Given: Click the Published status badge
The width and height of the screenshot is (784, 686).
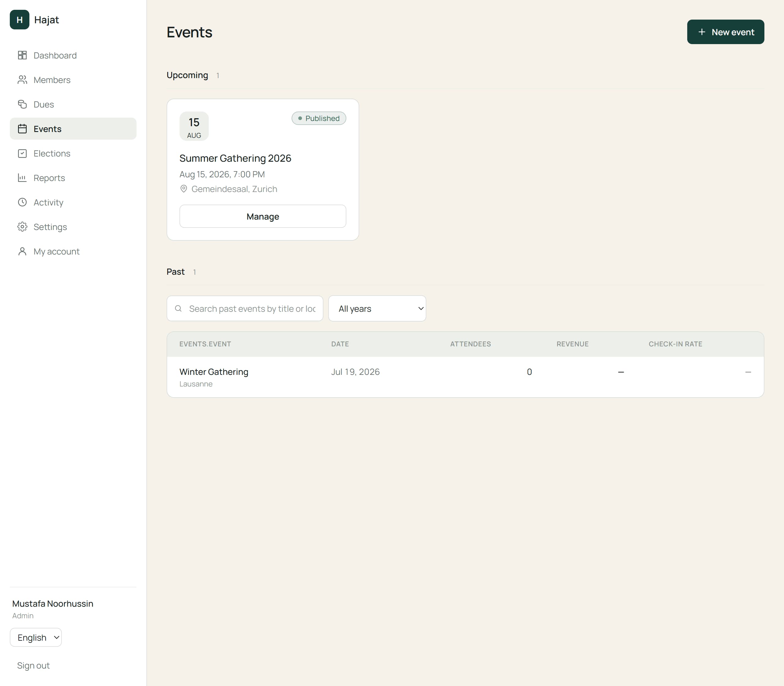Looking at the screenshot, I should point(319,118).
